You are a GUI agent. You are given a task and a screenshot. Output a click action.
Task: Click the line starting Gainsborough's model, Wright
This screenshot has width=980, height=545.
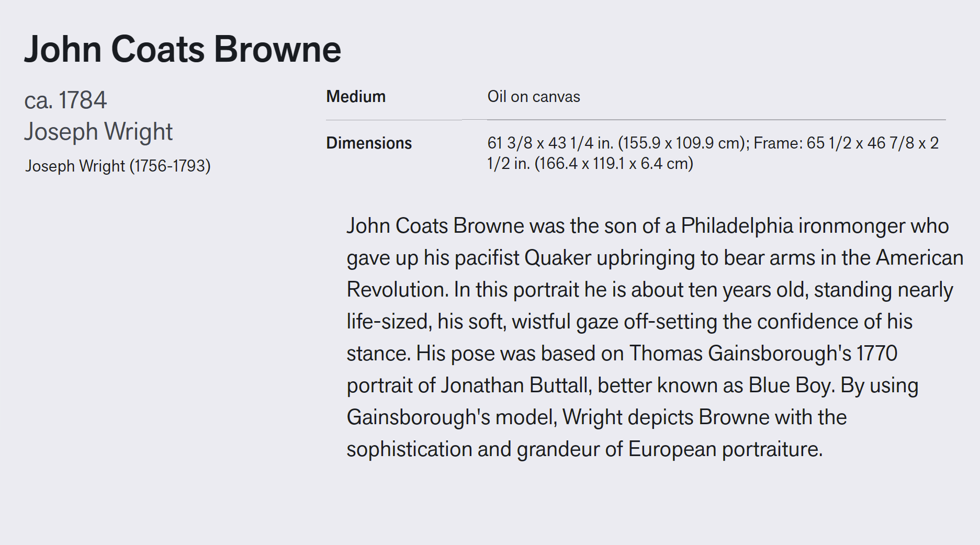point(596,417)
